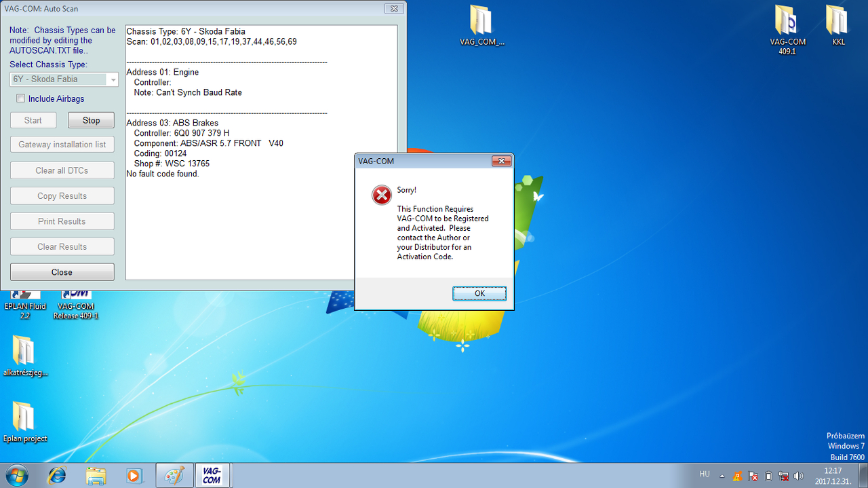Select the 'Chassis Type: 6Y - Skoda Fabia' line
This screenshot has height=488, width=868.
click(x=186, y=31)
